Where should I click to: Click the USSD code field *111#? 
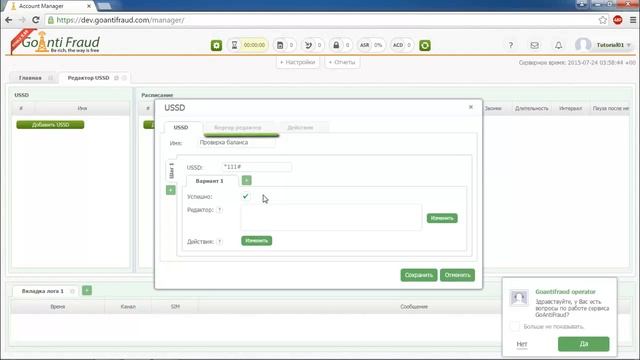[x=256, y=167]
